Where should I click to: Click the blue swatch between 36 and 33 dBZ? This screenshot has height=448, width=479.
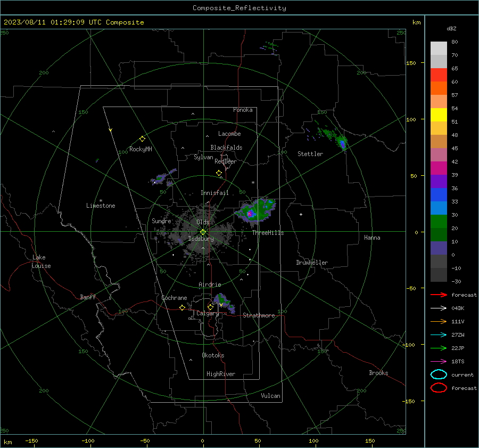439,195
